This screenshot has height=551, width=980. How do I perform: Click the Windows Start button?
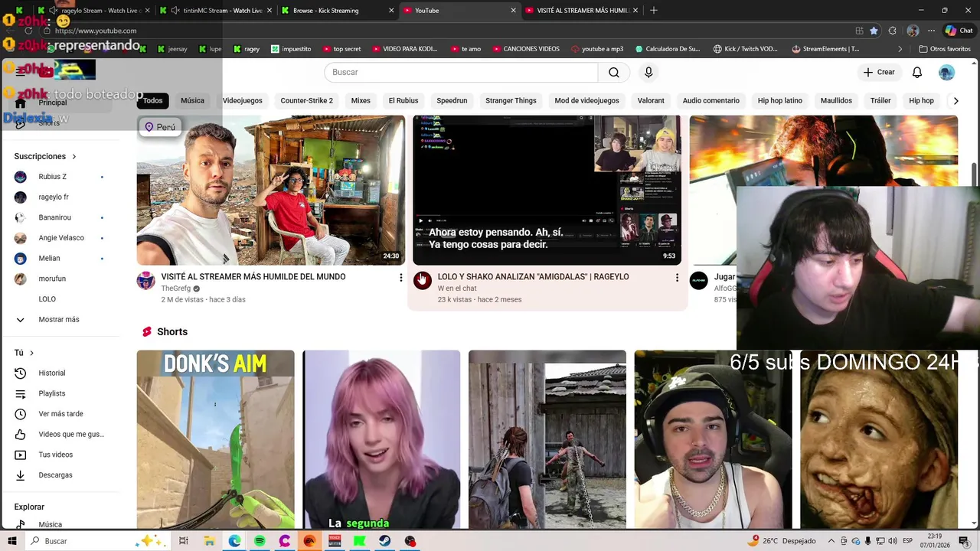coord(11,541)
